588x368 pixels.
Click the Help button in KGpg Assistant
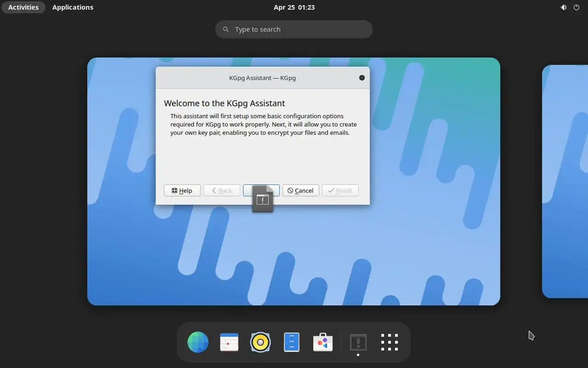(182, 190)
